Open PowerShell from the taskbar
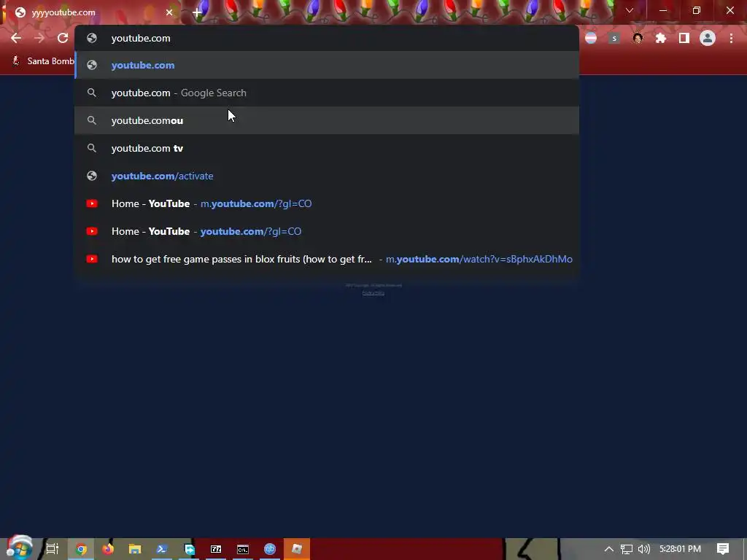This screenshot has height=560, width=747. (161, 549)
